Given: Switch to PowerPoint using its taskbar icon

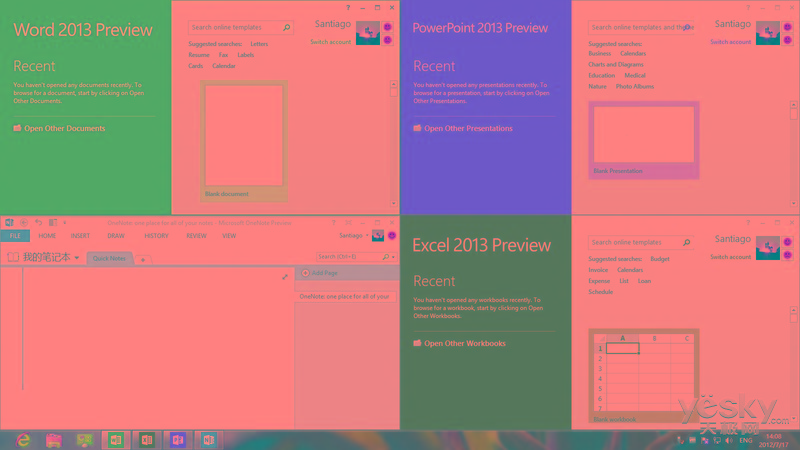Looking at the screenshot, I should pyautogui.click(x=178, y=440).
